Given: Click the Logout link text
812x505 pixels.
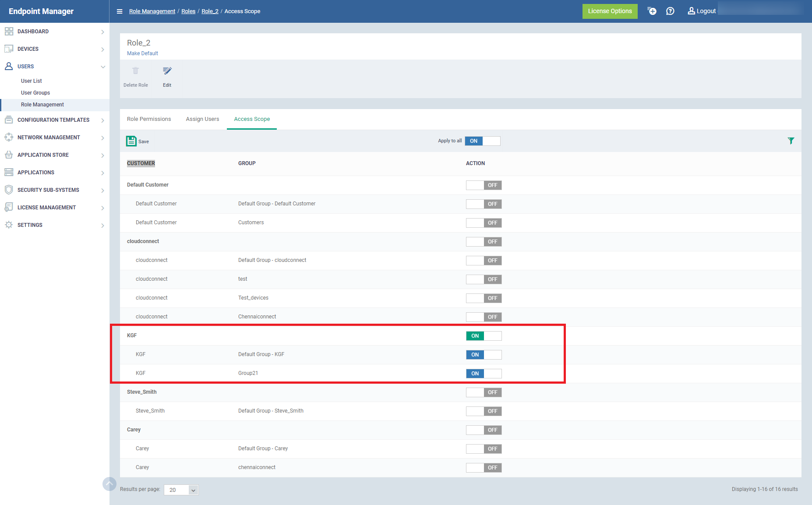Looking at the screenshot, I should (x=706, y=11).
